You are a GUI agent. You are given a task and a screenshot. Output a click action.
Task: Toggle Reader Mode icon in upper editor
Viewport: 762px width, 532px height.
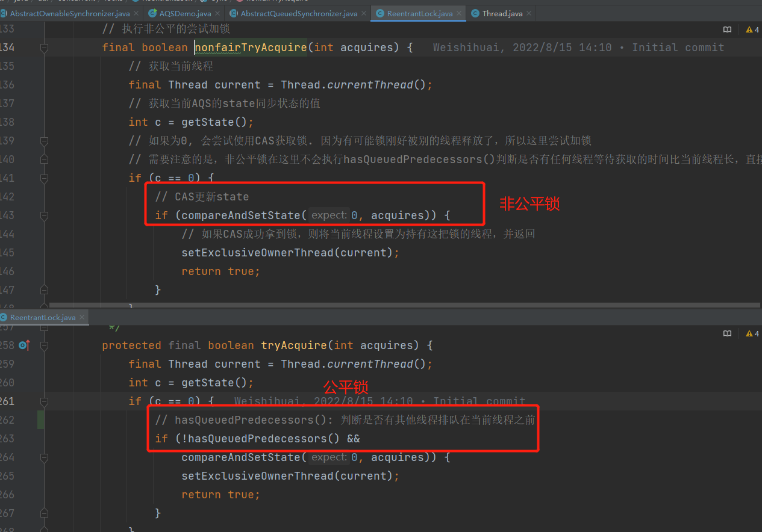pyautogui.click(x=727, y=29)
